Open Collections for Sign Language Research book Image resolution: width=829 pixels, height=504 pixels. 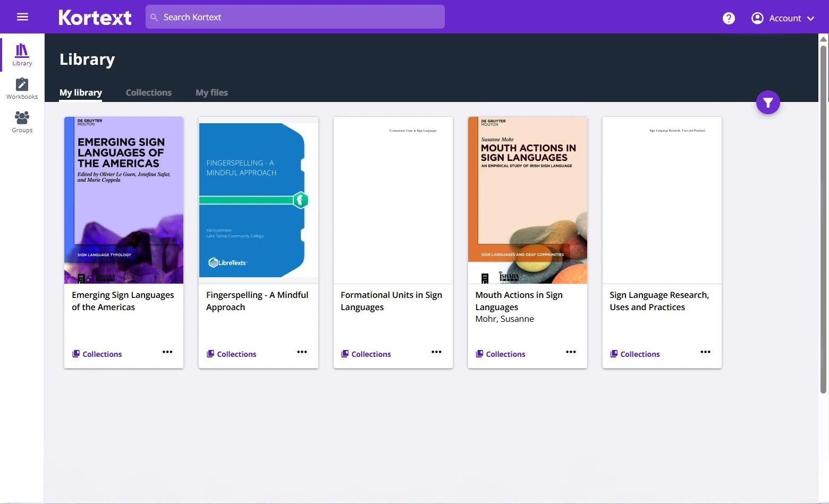click(635, 354)
